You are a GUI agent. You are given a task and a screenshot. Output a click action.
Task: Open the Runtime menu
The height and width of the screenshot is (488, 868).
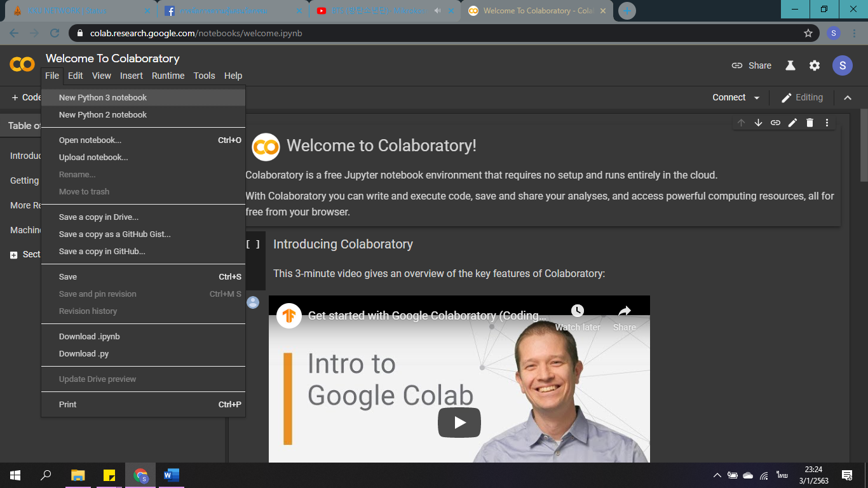(x=168, y=76)
